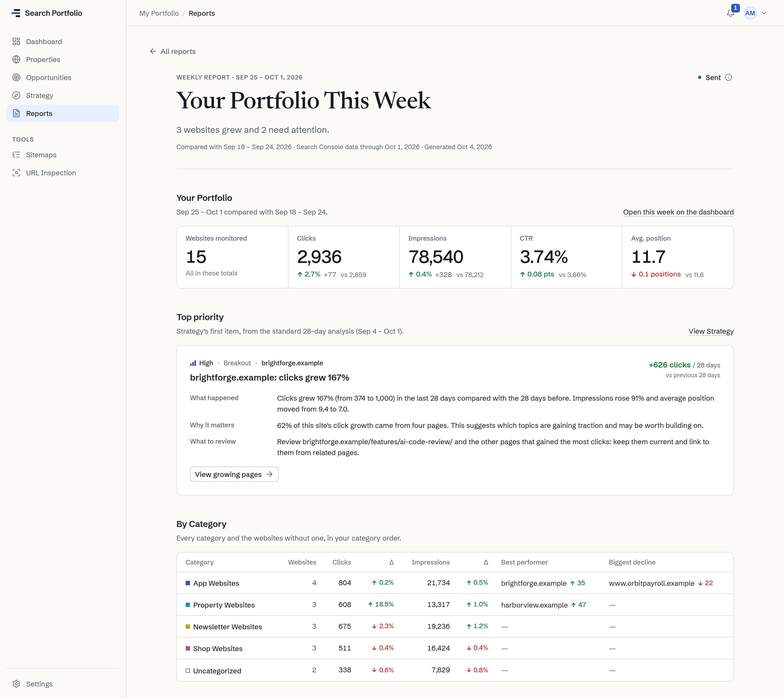784x699 pixels.
Task: Click the Breakout tag on priority card
Action: (237, 363)
